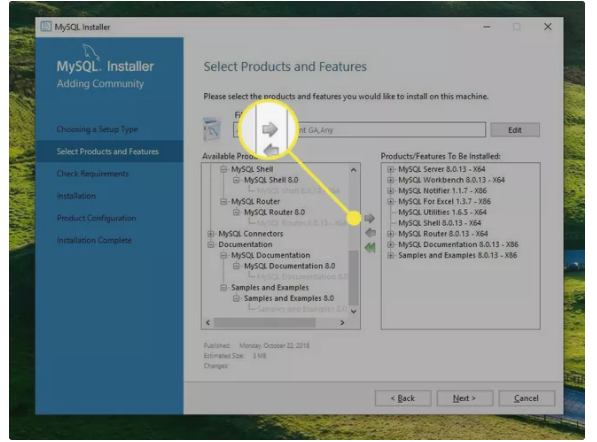The height and width of the screenshot is (442, 597).
Task: Click the scroll down arrow in available products
Action: click(353, 311)
